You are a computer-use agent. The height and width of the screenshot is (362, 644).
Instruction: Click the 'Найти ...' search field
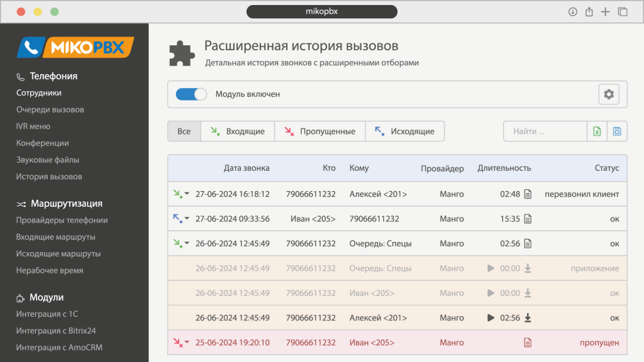pos(545,131)
